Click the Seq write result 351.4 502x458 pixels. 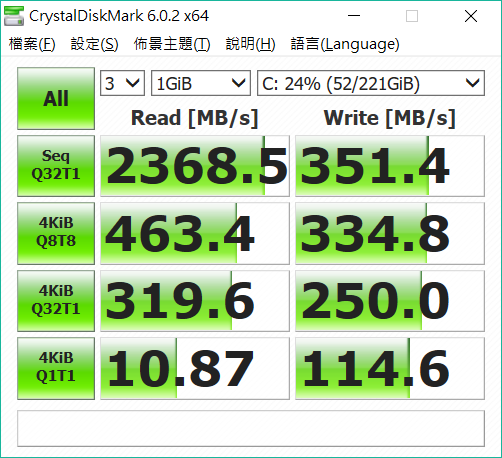click(x=390, y=166)
